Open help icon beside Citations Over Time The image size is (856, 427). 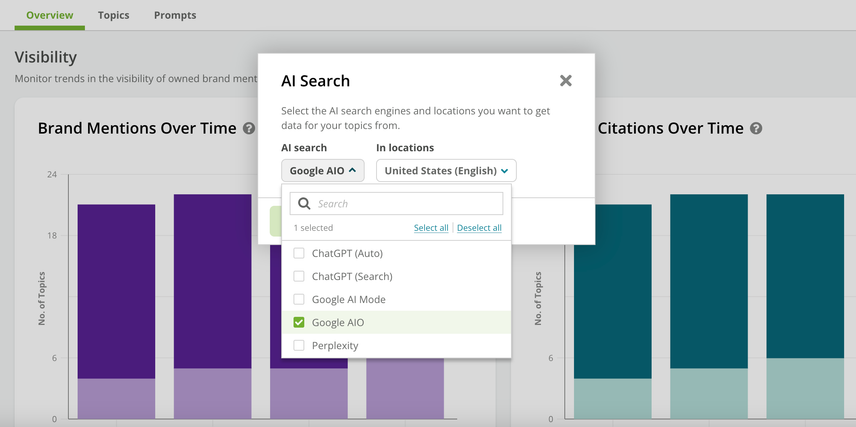(x=756, y=128)
